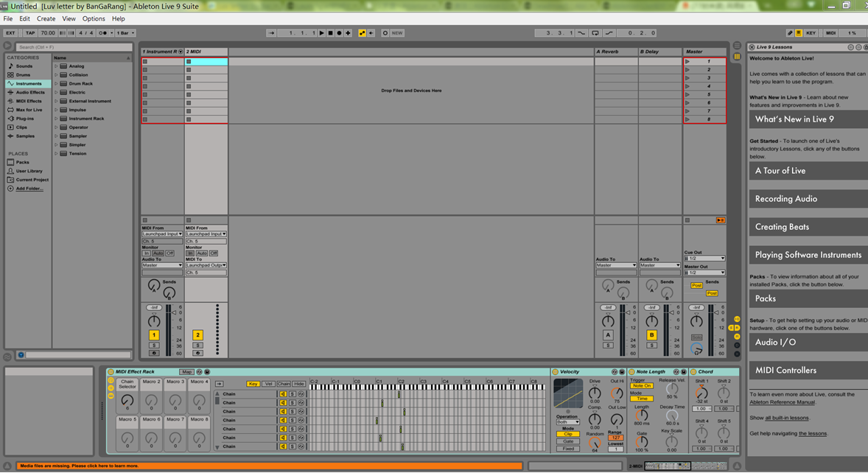Toggle track 2 MIDI activator button

pos(197,335)
